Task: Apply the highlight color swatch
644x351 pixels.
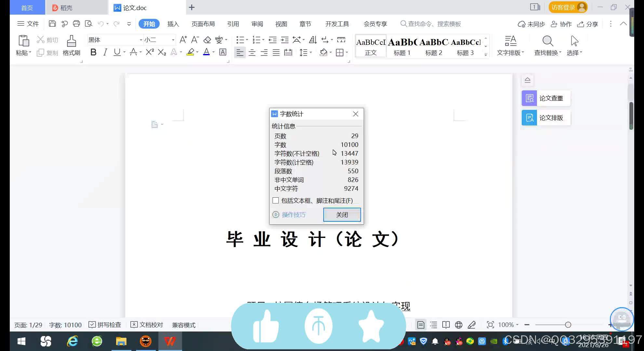Action: (x=190, y=52)
